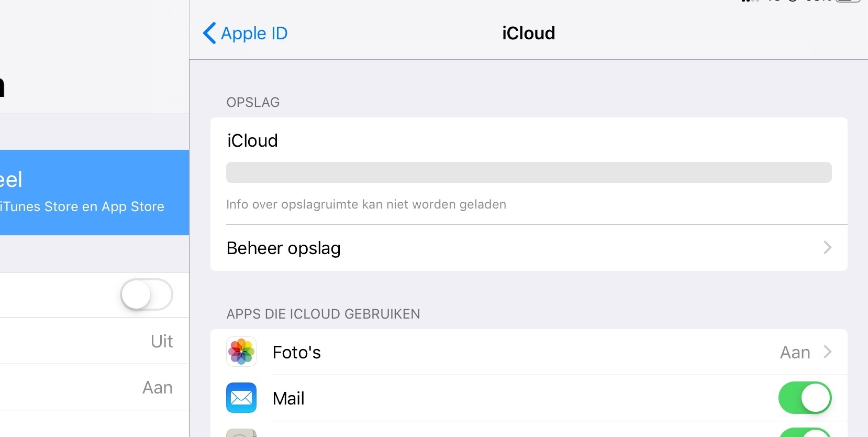Select iTunes Store en App Store row

click(x=94, y=192)
